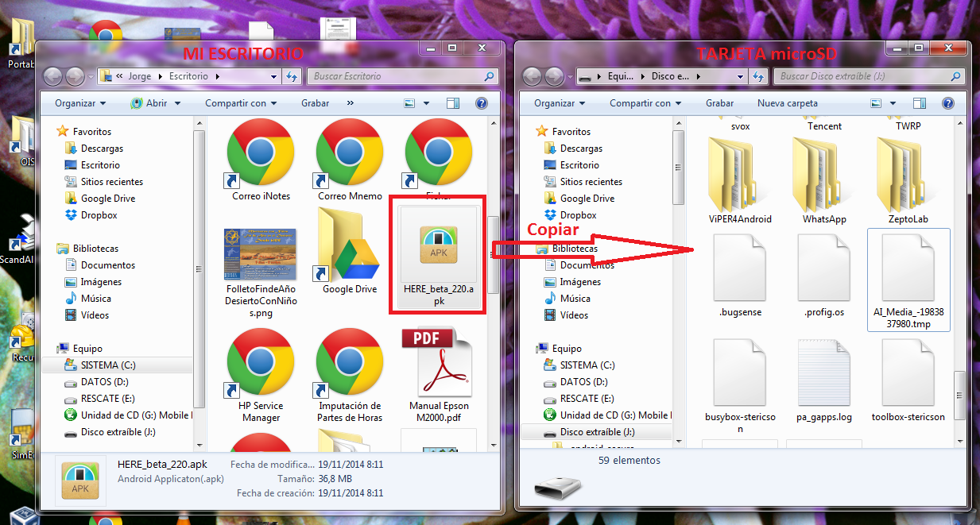The height and width of the screenshot is (525, 980).
Task: Click Grabar in Escritorio window toolbar
Action: (x=316, y=103)
